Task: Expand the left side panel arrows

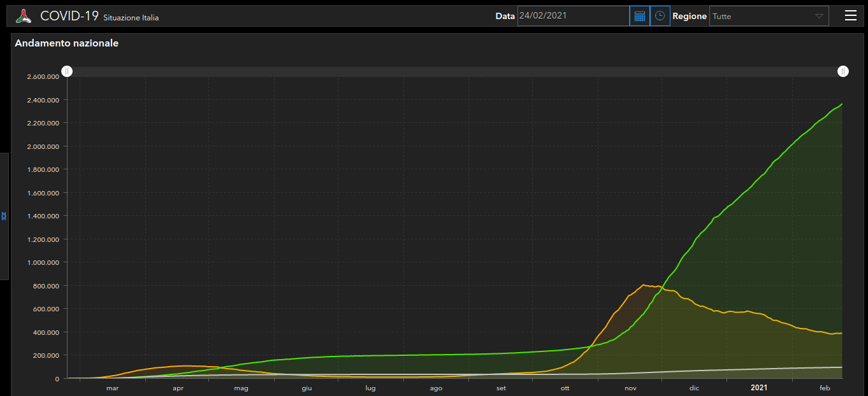Action: (x=4, y=216)
